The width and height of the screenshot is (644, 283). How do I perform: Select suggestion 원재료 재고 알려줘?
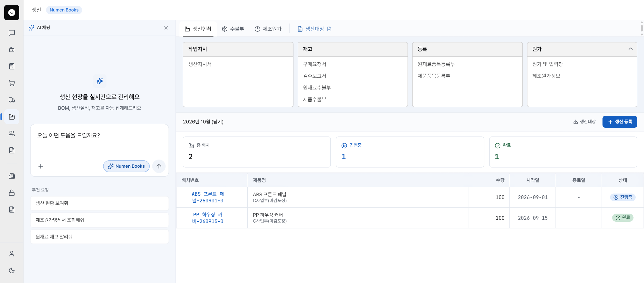coord(100,237)
